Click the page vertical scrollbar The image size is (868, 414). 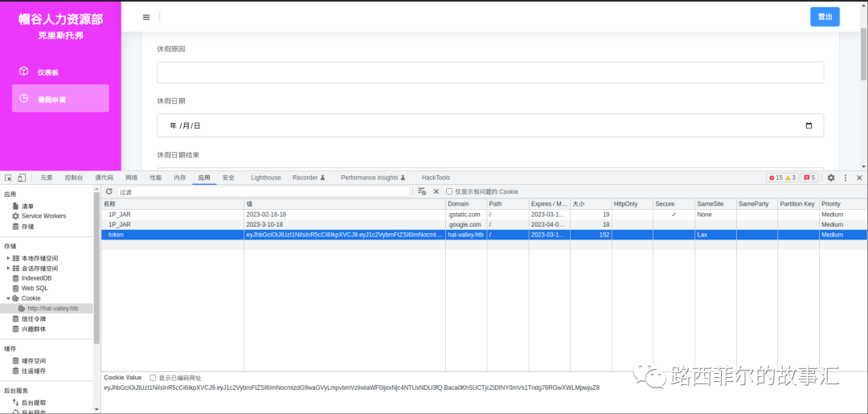[x=863, y=55]
